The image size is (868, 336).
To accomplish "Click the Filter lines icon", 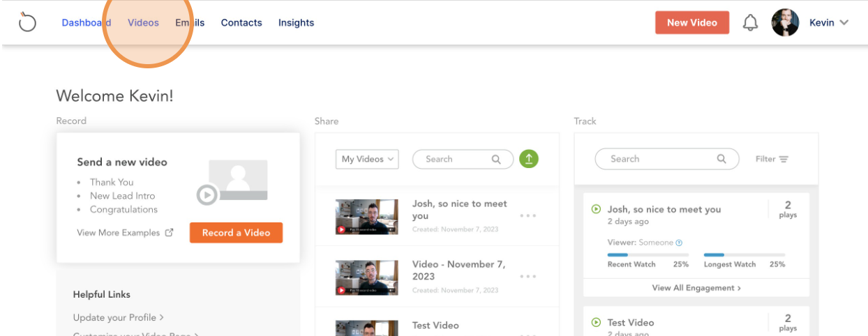I will pos(784,159).
